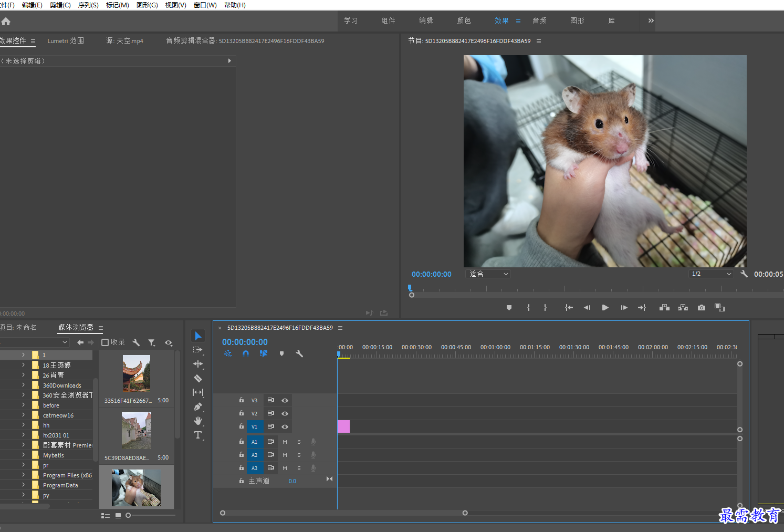Toggle V1 track visibility eye
The width and height of the screenshot is (784, 532).
[x=285, y=426]
